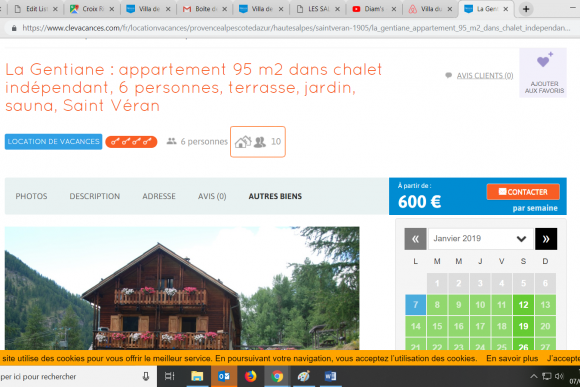Image resolution: width=580 pixels, height=387 pixels.
Task: Open the AVIS CLIENTS (0) link
Action: 485,75
